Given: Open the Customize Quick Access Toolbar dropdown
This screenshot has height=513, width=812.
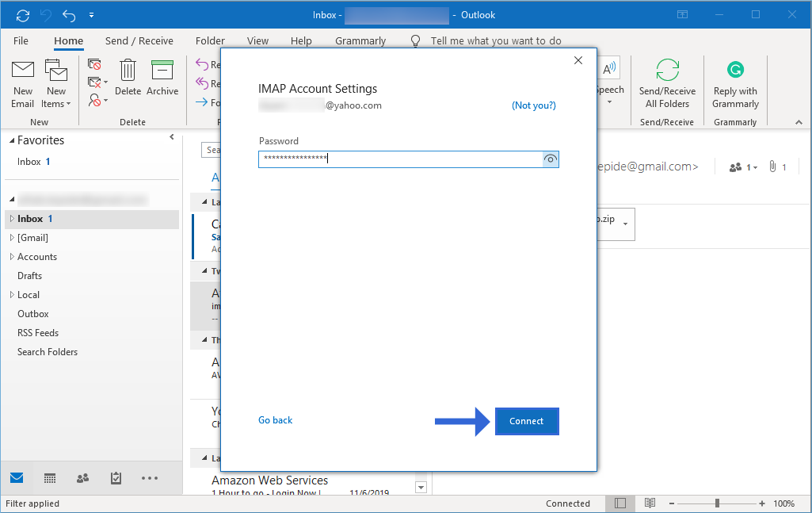Looking at the screenshot, I should coord(91,16).
